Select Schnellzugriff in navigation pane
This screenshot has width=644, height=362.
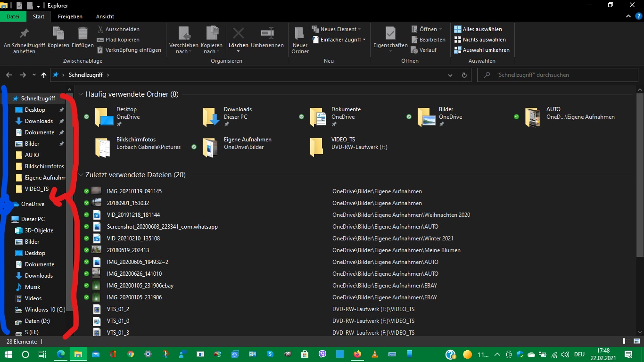pyautogui.click(x=38, y=99)
